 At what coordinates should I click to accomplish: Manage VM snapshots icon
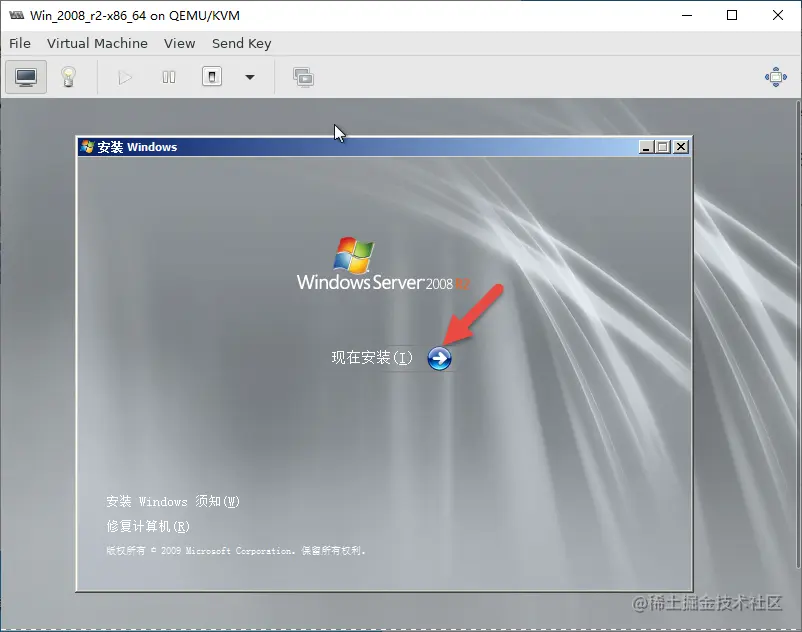click(304, 78)
